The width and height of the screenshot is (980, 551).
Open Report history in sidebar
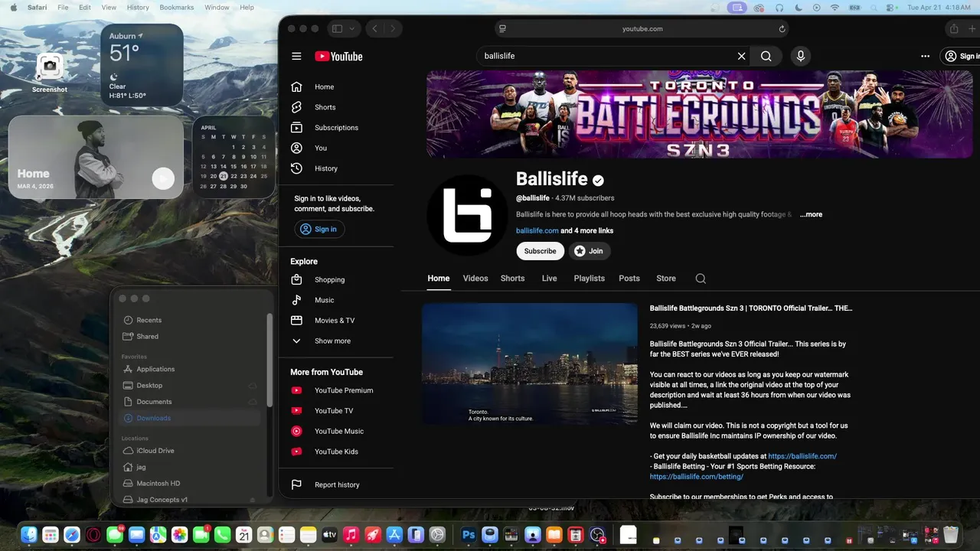336,484
